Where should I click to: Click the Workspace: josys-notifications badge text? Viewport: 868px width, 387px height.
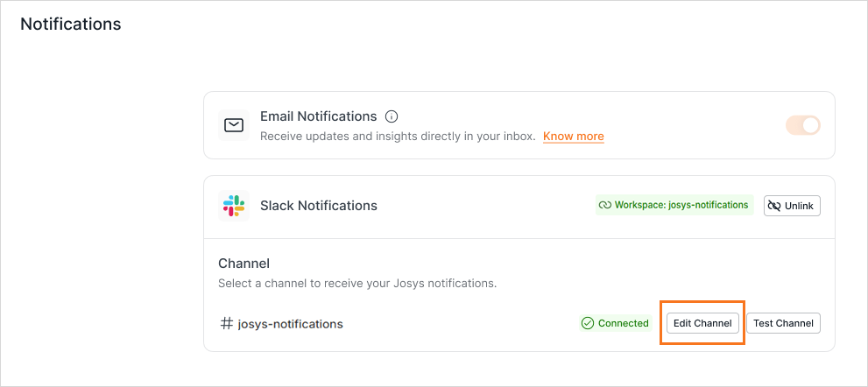click(x=681, y=206)
